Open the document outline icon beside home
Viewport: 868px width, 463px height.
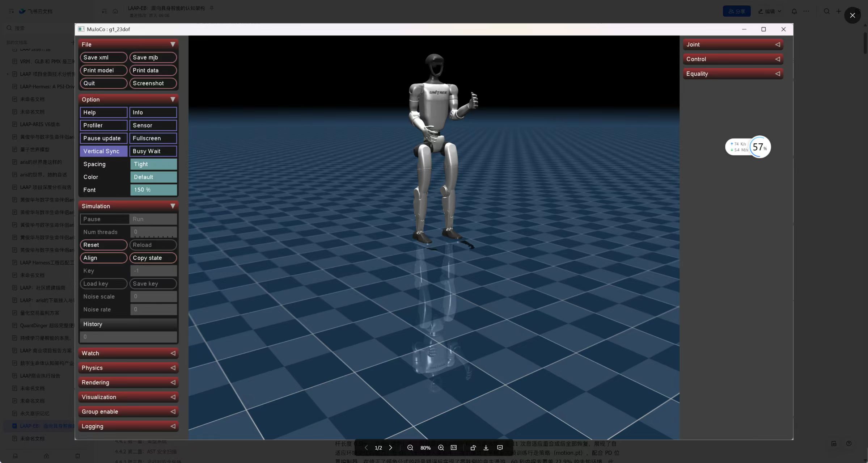click(x=105, y=11)
